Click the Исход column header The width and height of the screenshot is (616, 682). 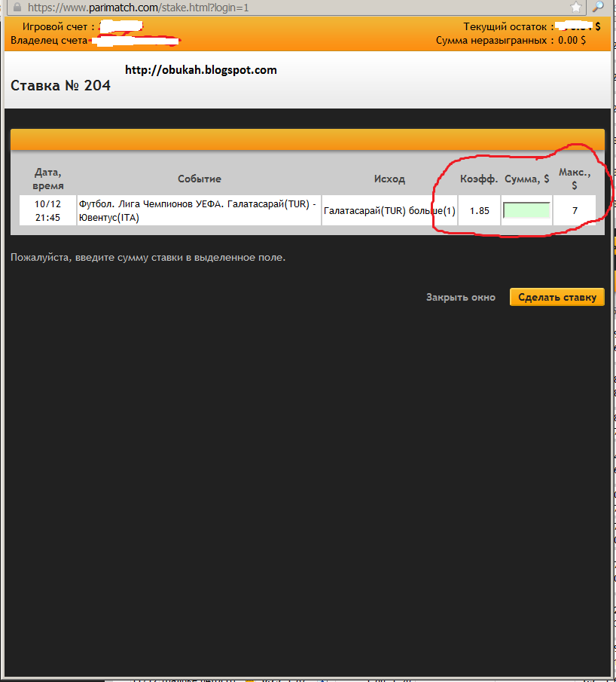tap(389, 179)
